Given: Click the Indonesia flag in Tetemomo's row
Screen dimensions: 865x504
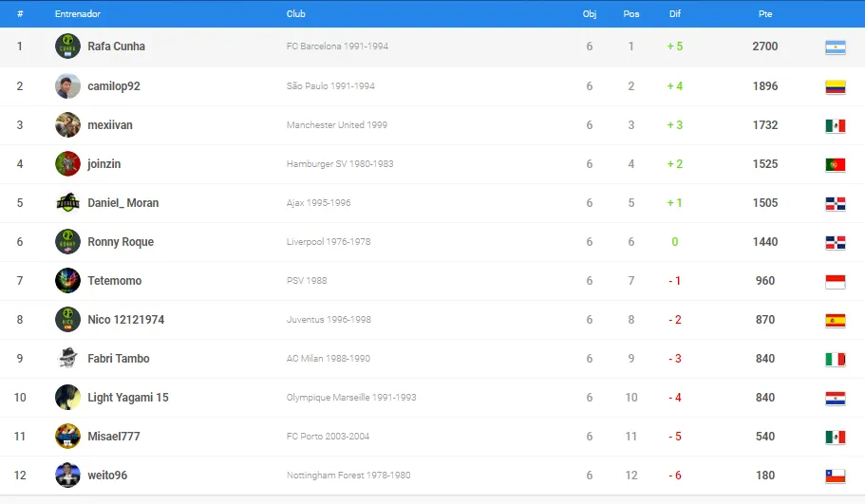Looking at the screenshot, I should (836, 282).
